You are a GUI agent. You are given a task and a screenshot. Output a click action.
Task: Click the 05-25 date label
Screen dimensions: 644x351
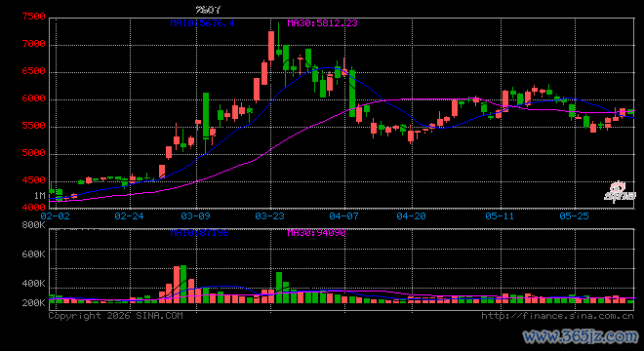(574, 215)
